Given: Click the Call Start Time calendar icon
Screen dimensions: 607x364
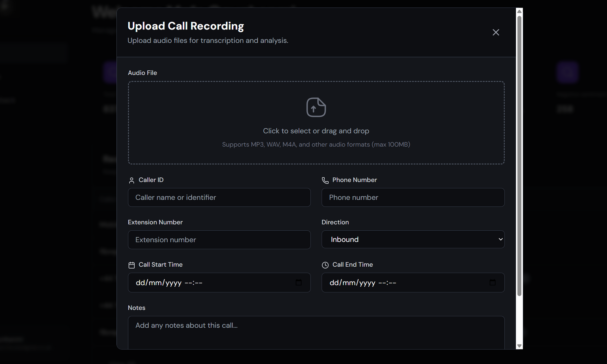Looking at the screenshot, I should (132, 265).
